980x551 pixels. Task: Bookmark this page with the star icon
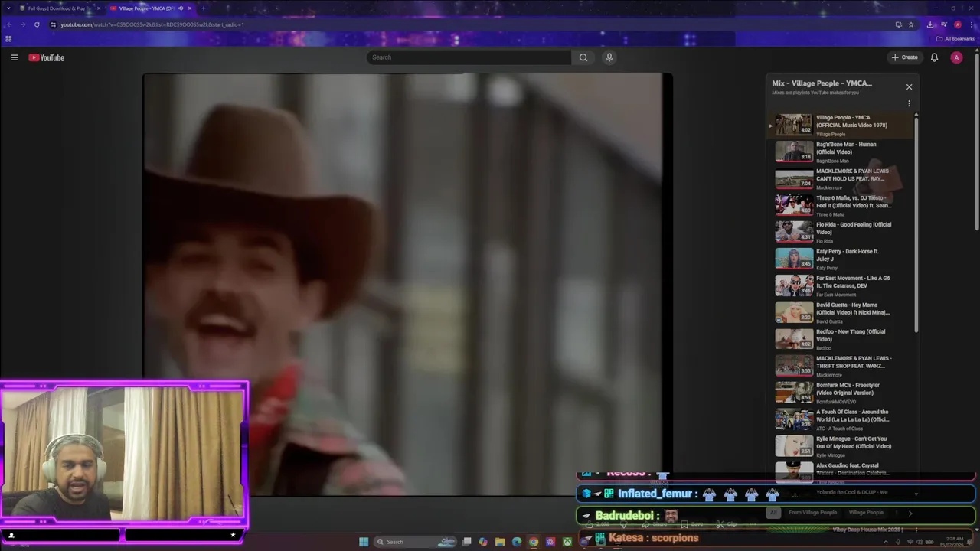click(x=911, y=24)
